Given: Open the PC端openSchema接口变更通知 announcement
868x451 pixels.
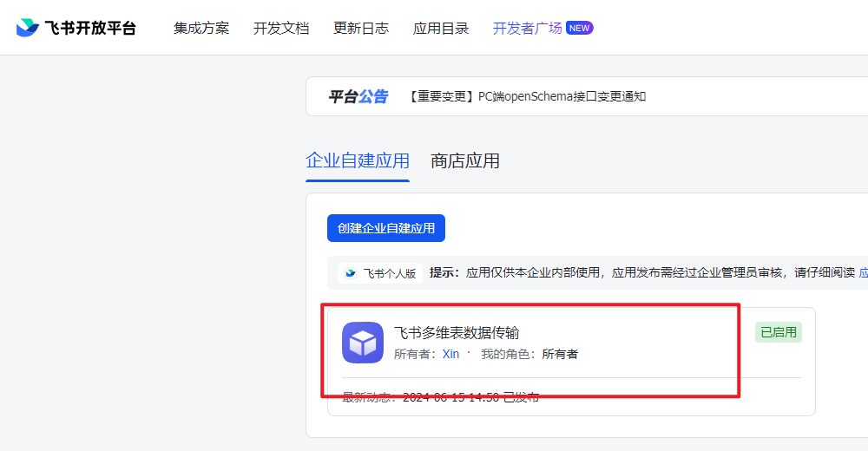Looking at the screenshot, I should (x=527, y=96).
